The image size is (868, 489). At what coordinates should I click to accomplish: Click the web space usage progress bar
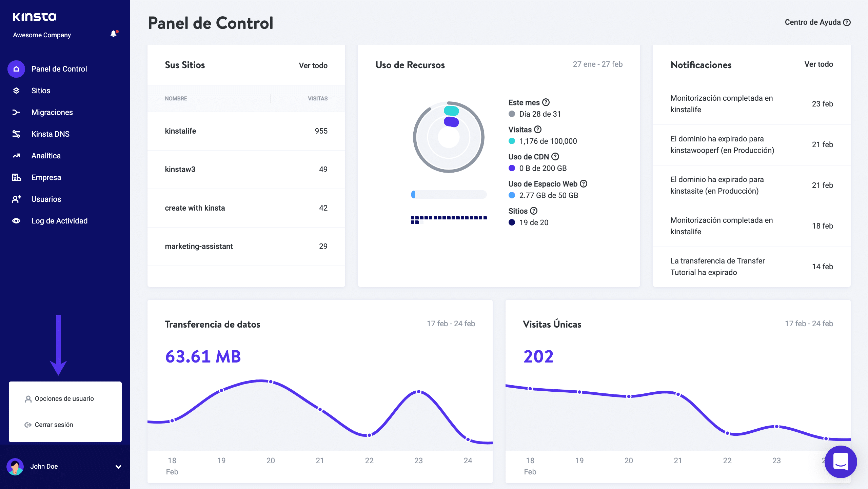449,194
